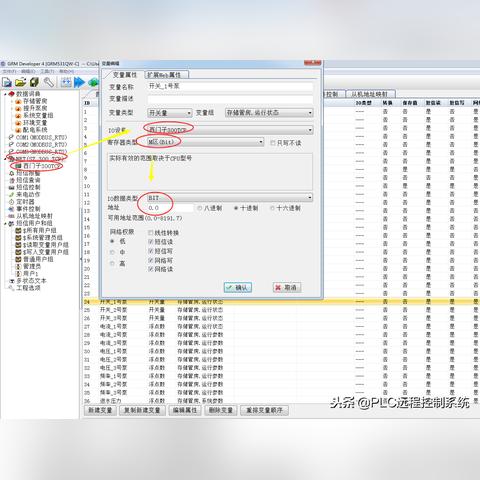Select 西门子300TCP device in tree
Viewport: 480px width, 480px height.
pos(39,166)
